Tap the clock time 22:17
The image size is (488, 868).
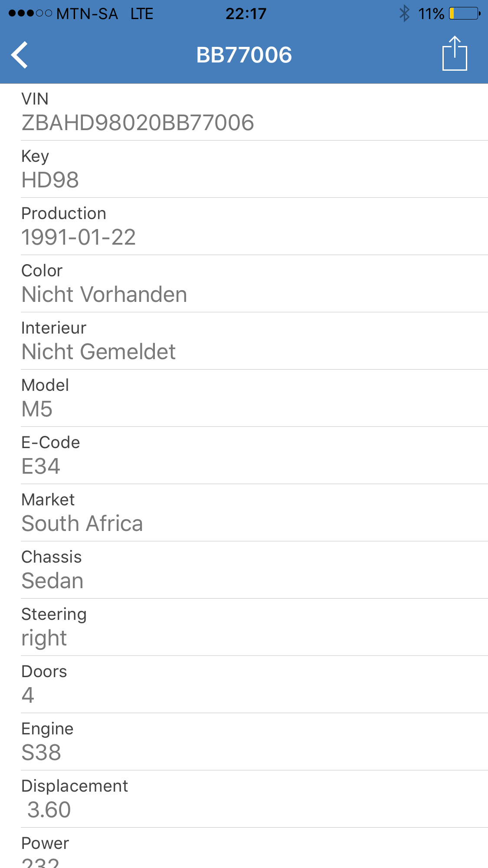pos(246,13)
